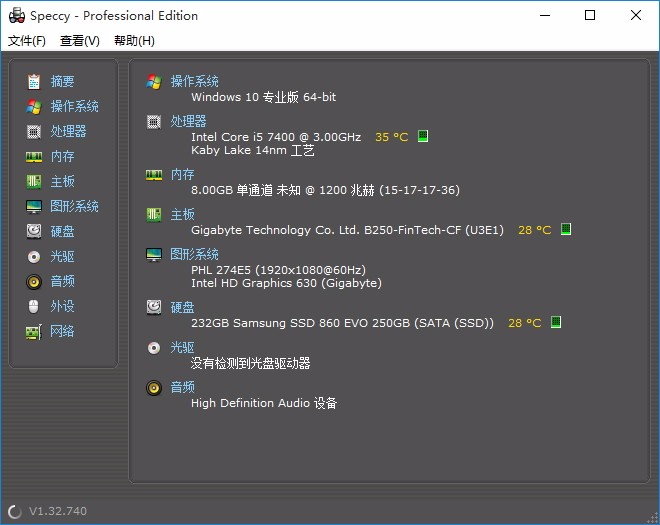Open the 光驱 heading link in summary
660x525 pixels.
tap(182, 347)
